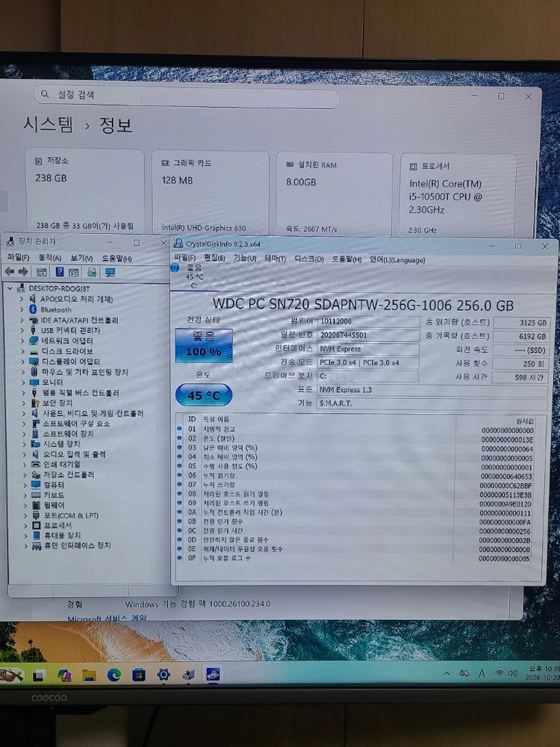This screenshot has width=560, height=747.
Task: Open Copilot icon in the taskbar
Action: click(63, 675)
